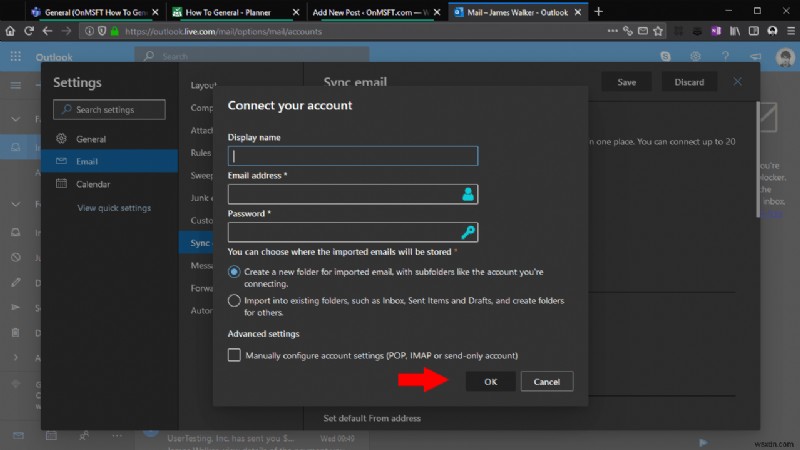Open the browser library icon
Image resolution: width=800 pixels, height=450 pixels.
coord(735,31)
